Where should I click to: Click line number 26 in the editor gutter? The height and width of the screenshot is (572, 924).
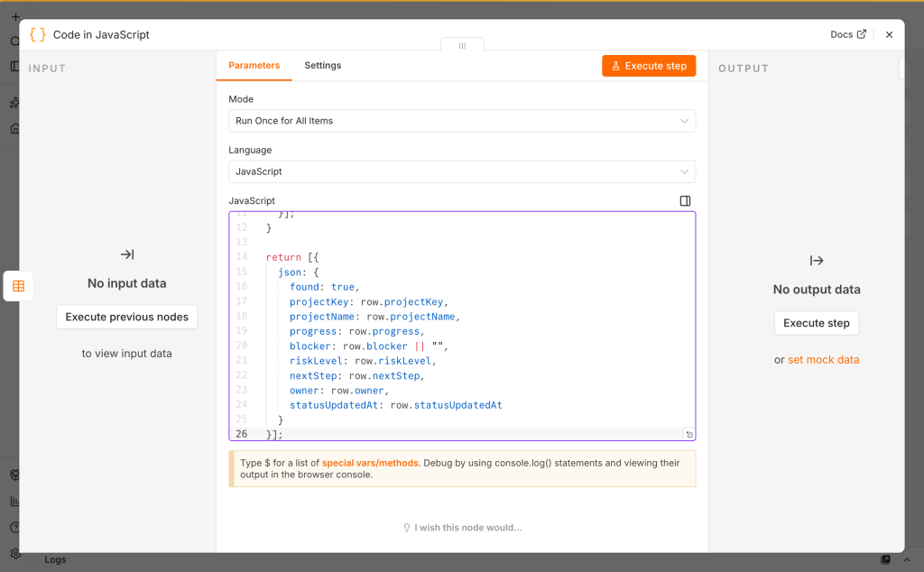coord(242,434)
